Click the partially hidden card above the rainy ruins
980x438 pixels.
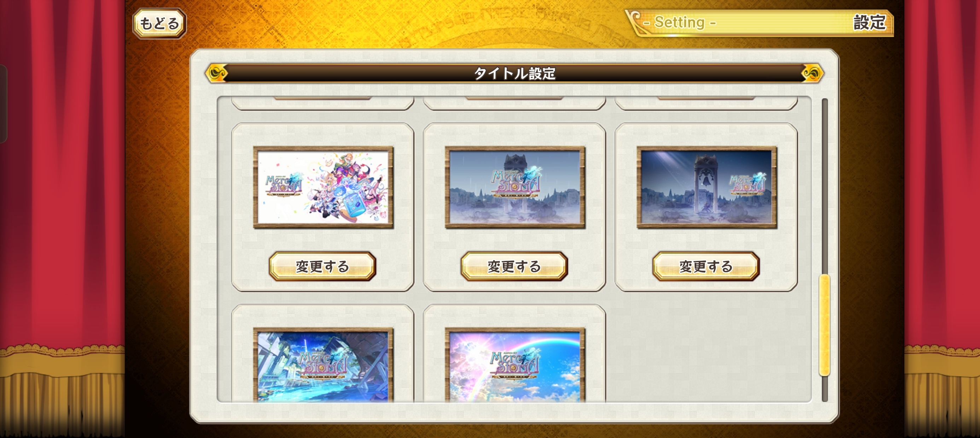click(514, 103)
